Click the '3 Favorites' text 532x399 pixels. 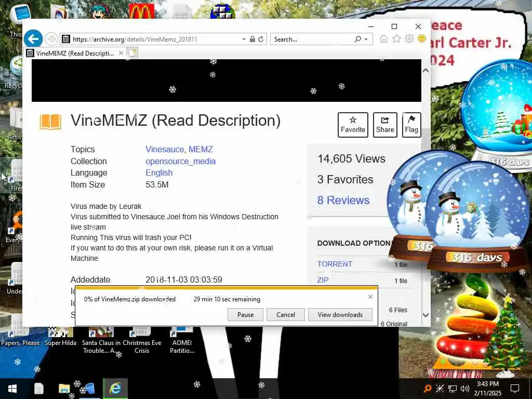coord(345,179)
